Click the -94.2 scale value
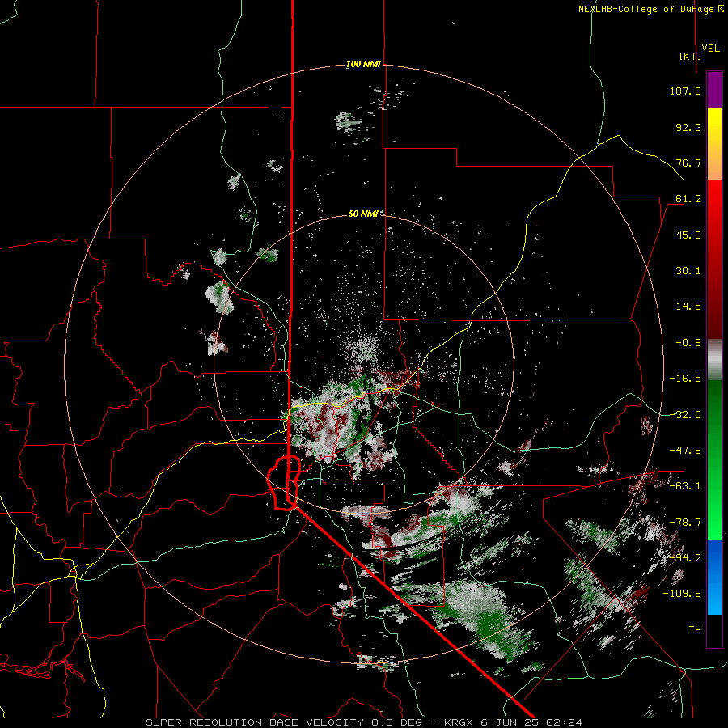This screenshot has width=728, height=728. coord(685,558)
